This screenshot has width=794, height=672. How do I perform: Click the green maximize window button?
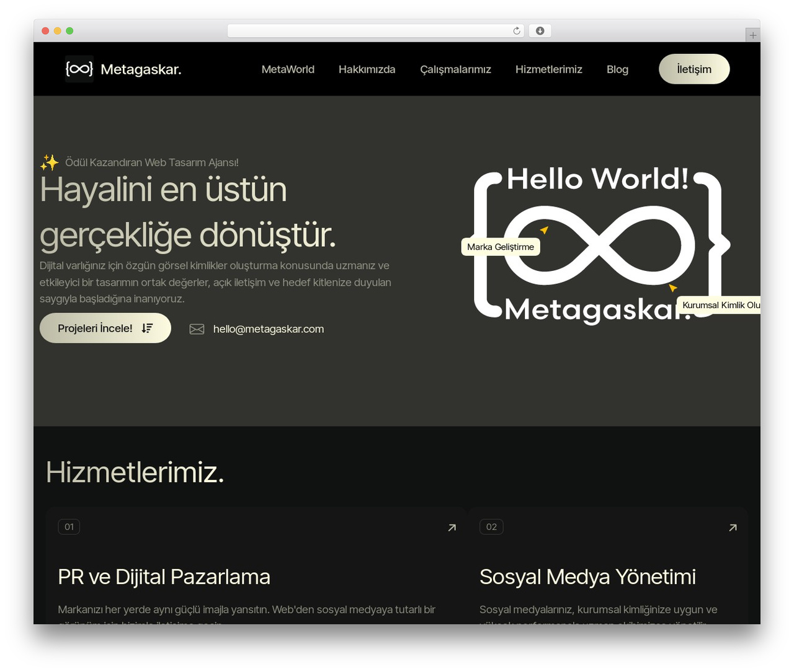(69, 31)
